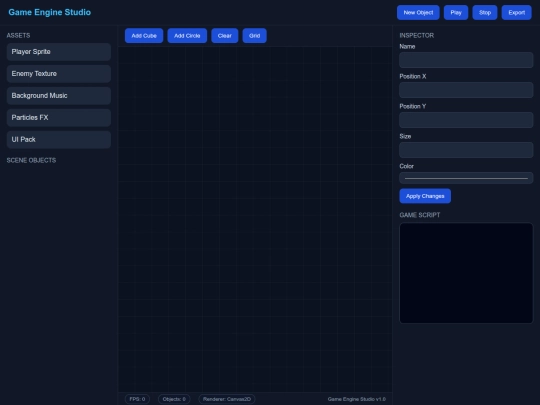Click into the Position Y field
Screen dimensions: 540x405
click(x=466, y=120)
